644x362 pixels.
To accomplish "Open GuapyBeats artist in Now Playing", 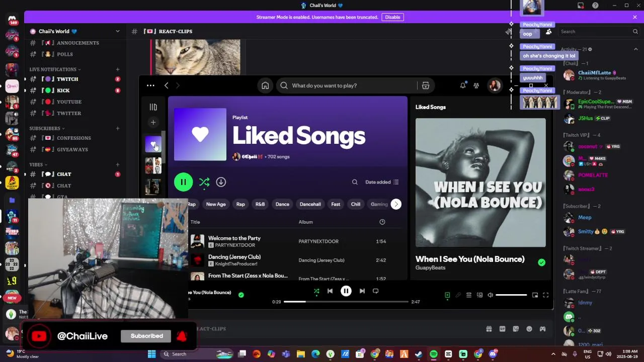I will (430, 268).
